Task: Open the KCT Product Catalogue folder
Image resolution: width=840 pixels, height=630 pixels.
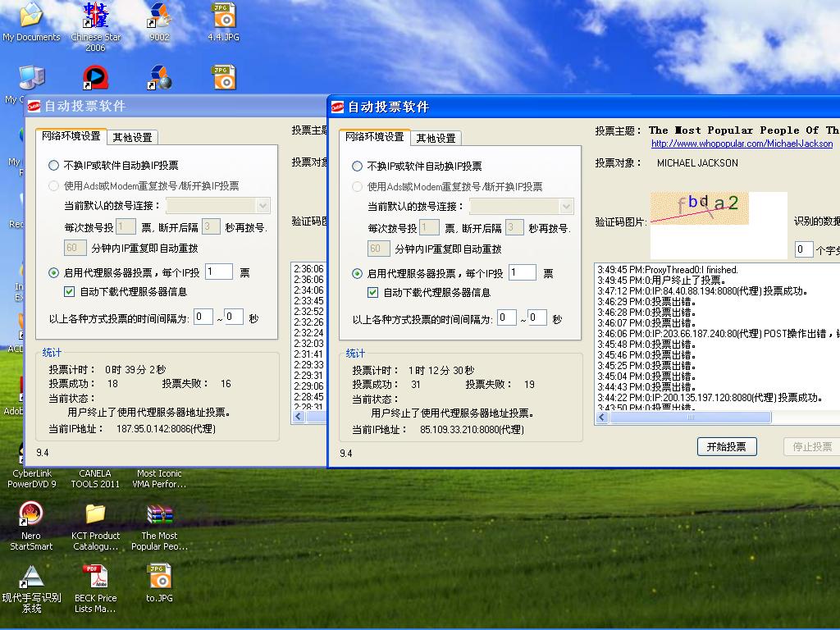Action: [95, 514]
